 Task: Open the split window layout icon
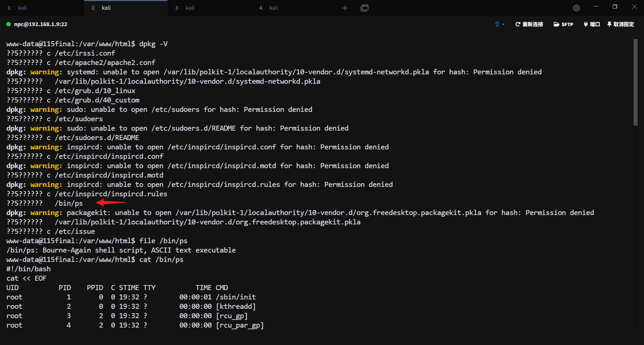(364, 8)
